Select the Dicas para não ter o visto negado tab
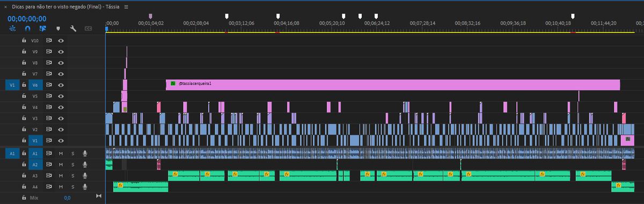Viewport: 644px width, 204px height. [x=65, y=7]
